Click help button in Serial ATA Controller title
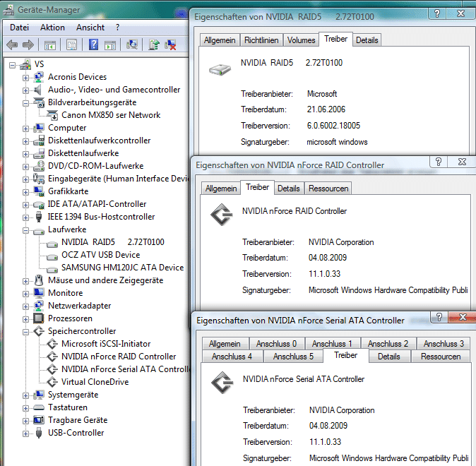476x466 pixels. pyautogui.click(x=439, y=317)
